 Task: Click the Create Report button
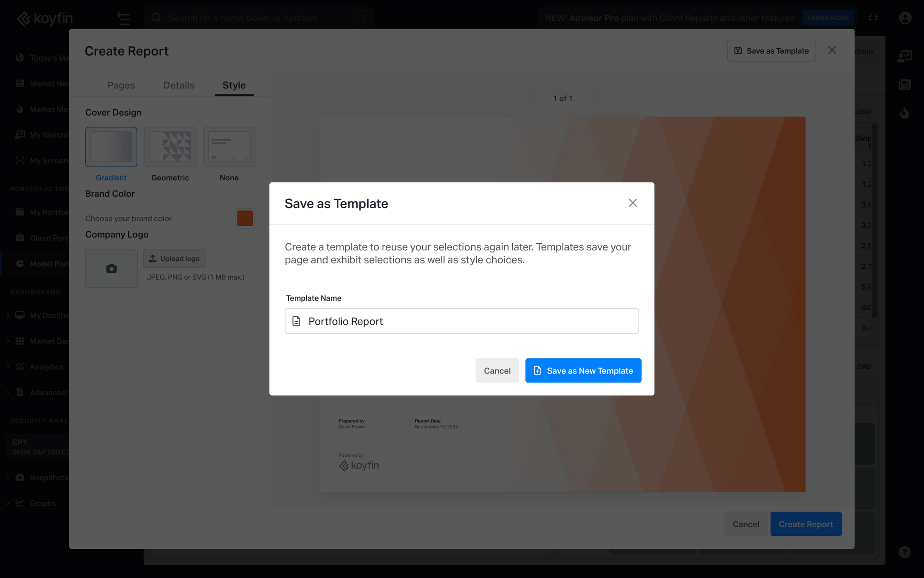(x=806, y=524)
